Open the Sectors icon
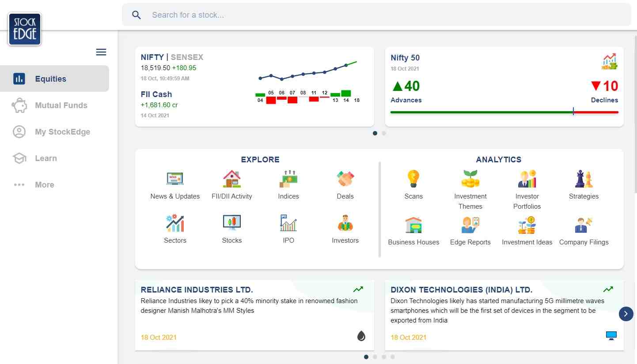 (x=175, y=223)
